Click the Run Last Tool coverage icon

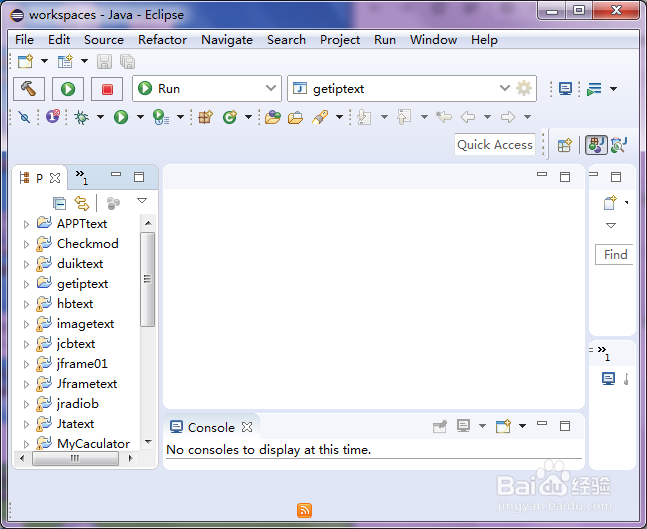pyautogui.click(x=161, y=117)
